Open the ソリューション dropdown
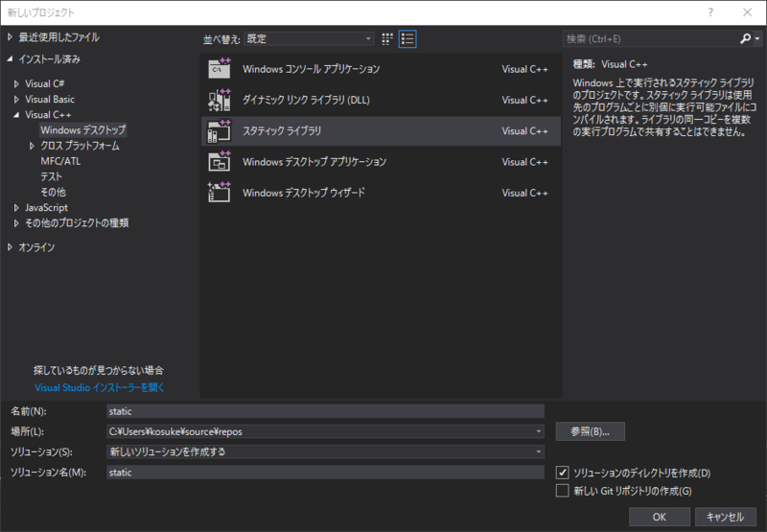 325,451
